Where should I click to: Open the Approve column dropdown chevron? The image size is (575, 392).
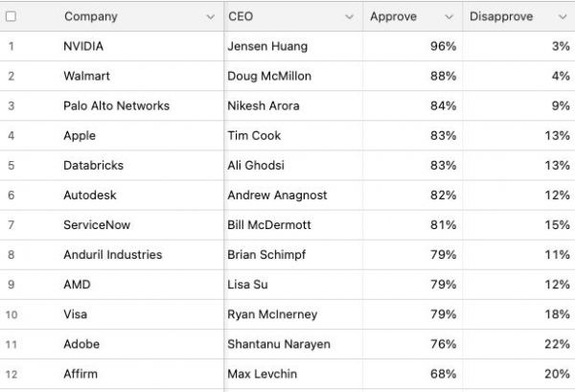448,16
